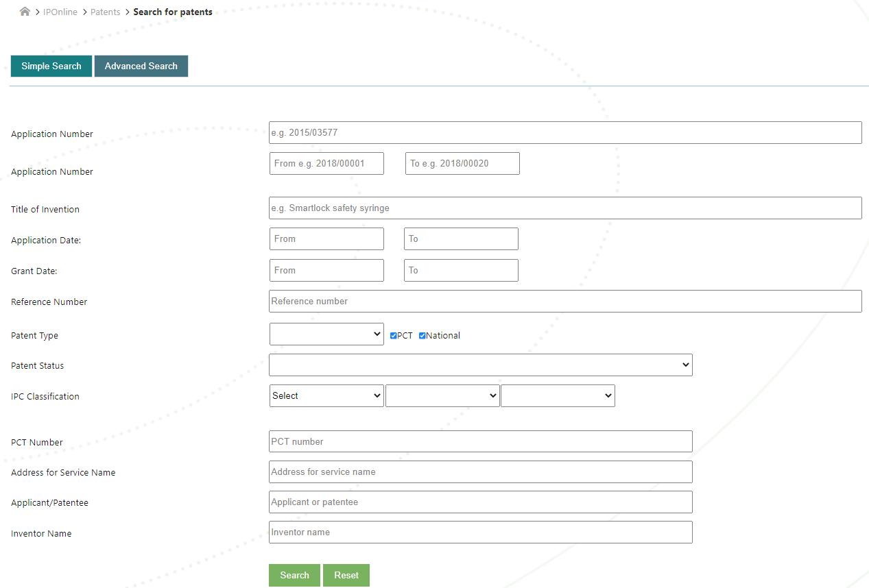869x588 pixels.
Task: Click the Applicant or patentee field
Action: 480,502
